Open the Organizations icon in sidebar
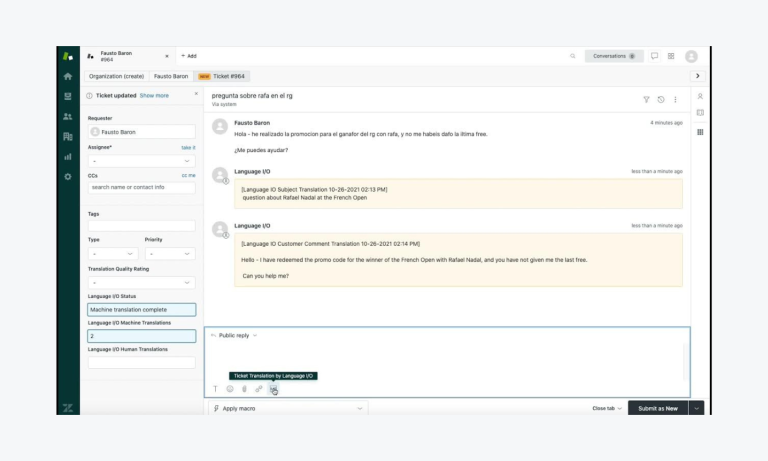Screen dimensions: 768x461 coord(68,137)
